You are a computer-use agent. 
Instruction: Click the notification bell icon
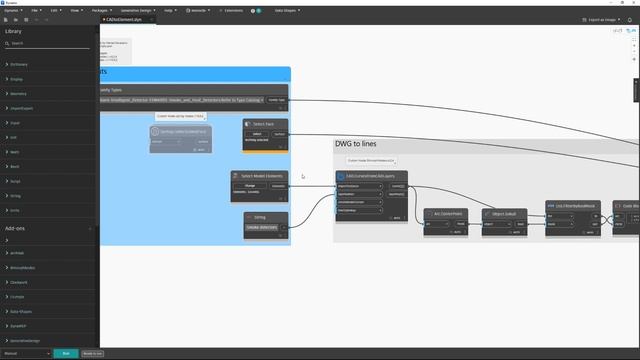tap(630, 20)
